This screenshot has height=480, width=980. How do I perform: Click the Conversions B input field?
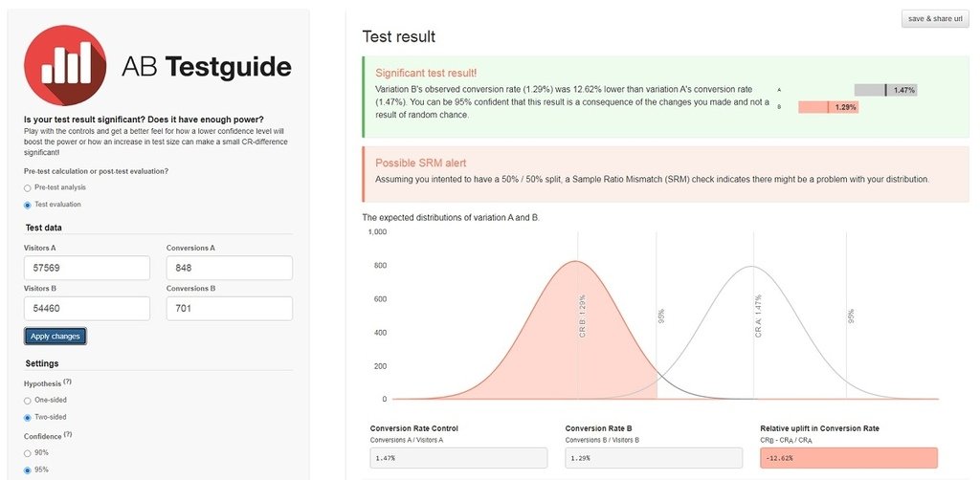[x=230, y=308]
